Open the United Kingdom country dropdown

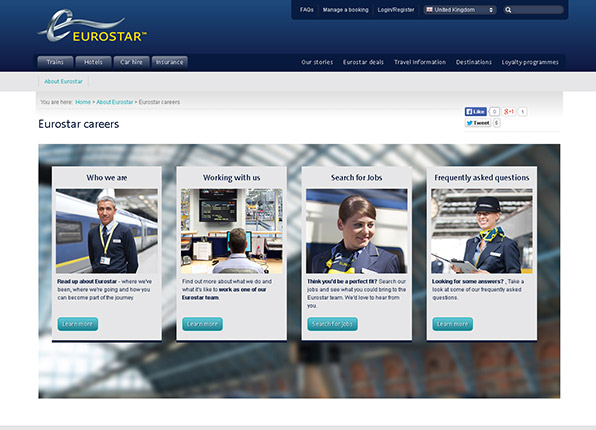coord(460,10)
